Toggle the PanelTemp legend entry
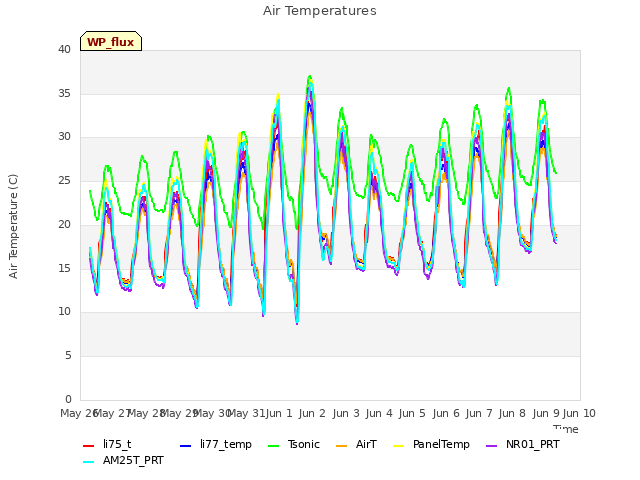This screenshot has height=480, width=640. pos(431,444)
